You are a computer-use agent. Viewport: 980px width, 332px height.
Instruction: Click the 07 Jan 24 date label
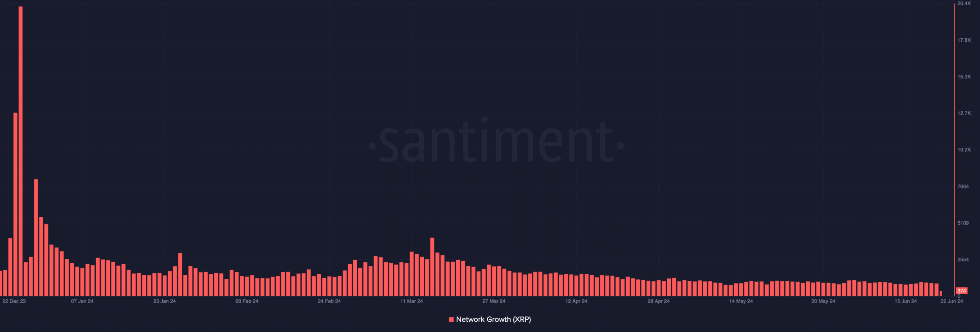(x=82, y=301)
